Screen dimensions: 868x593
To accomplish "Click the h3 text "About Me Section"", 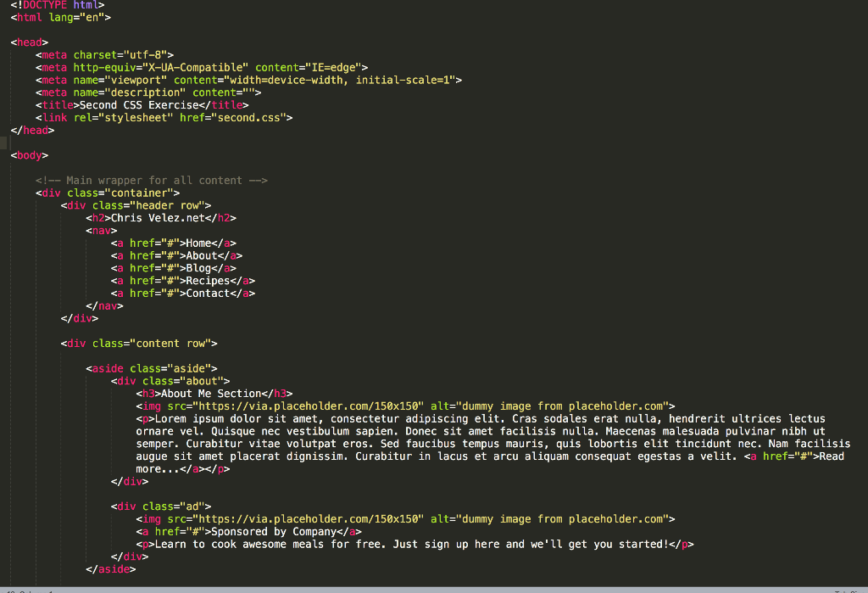I will [211, 394].
